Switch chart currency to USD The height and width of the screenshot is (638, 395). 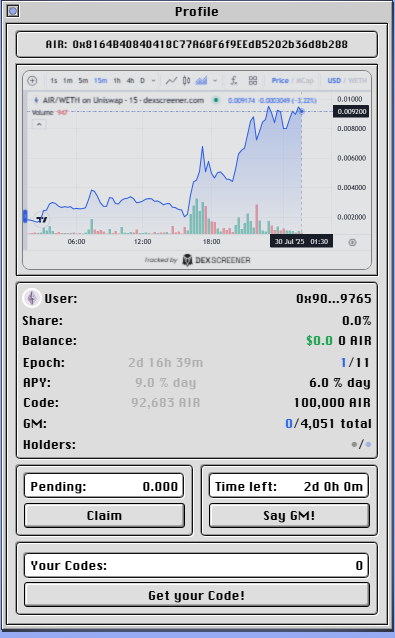click(334, 81)
